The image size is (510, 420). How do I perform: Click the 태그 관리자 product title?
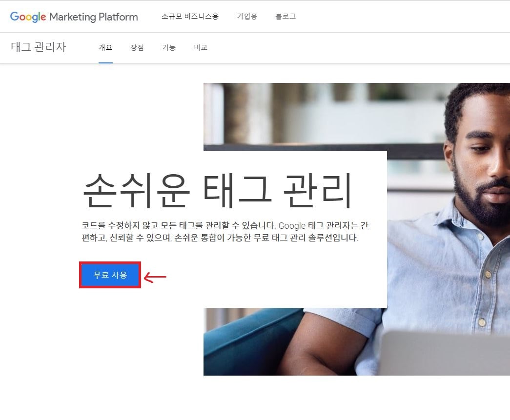click(x=39, y=47)
